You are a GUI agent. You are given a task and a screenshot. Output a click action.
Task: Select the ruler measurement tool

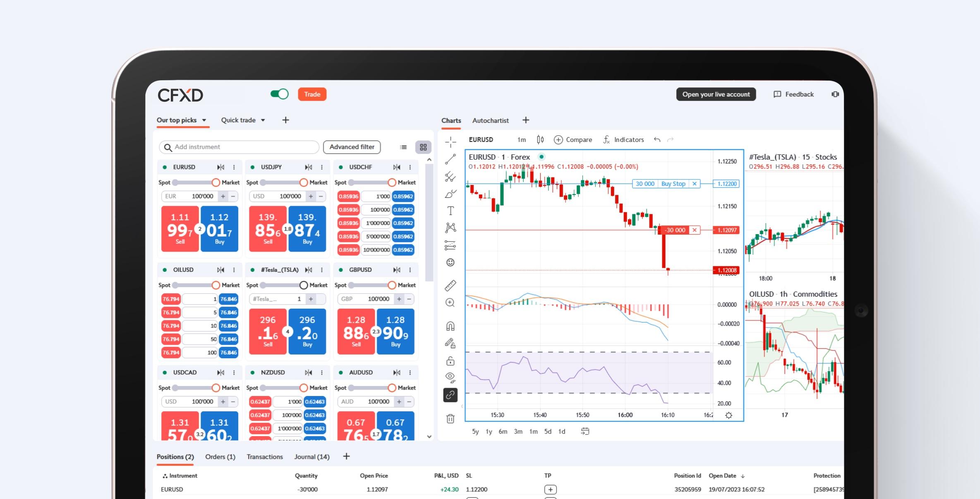450,285
